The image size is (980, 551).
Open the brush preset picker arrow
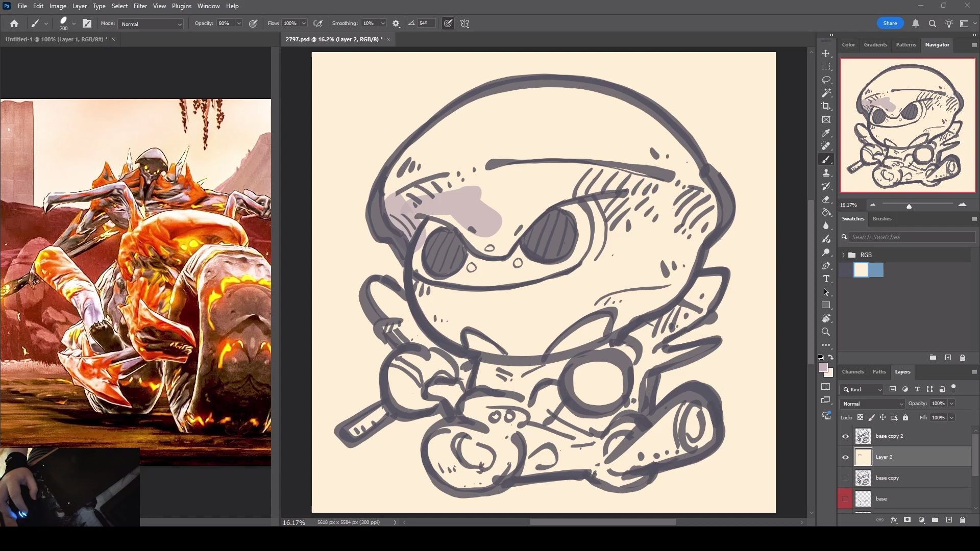(x=74, y=23)
